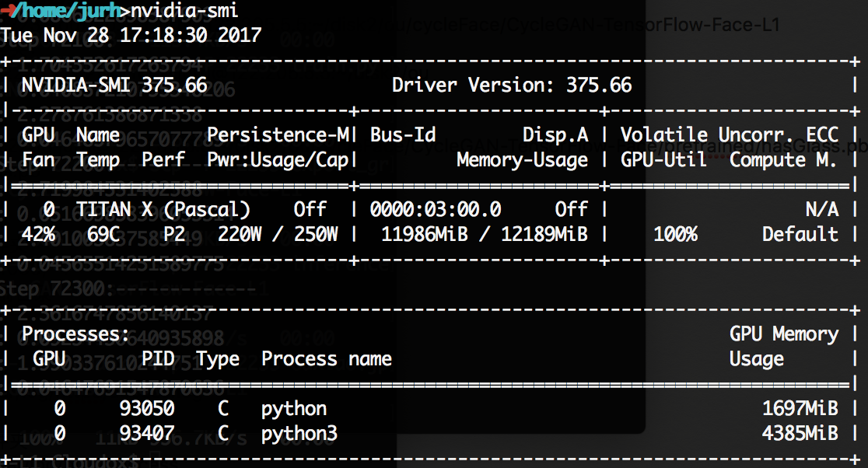Click the 4385MiB GPU memory usage value

(x=800, y=433)
